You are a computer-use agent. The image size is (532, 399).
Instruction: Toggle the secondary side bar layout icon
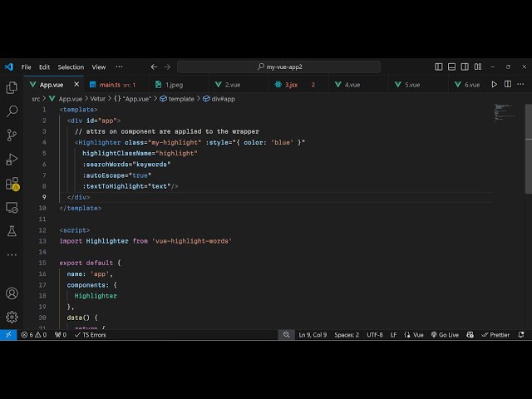click(x=463, y=66)
